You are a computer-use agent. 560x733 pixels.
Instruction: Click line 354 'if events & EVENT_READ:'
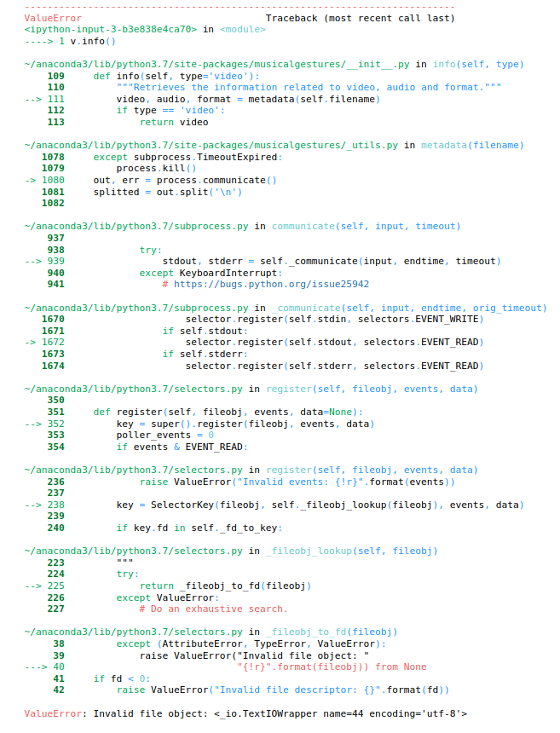[x=182, y=447]
